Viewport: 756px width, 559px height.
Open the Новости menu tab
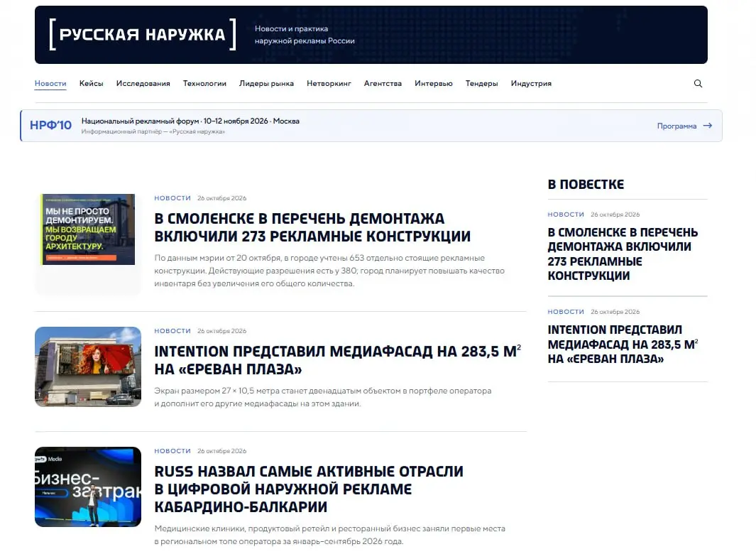(50, 83)
